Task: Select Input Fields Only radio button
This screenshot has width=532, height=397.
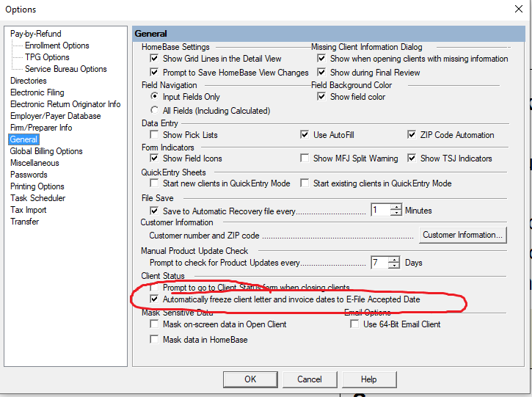Action: pos(155,97)
